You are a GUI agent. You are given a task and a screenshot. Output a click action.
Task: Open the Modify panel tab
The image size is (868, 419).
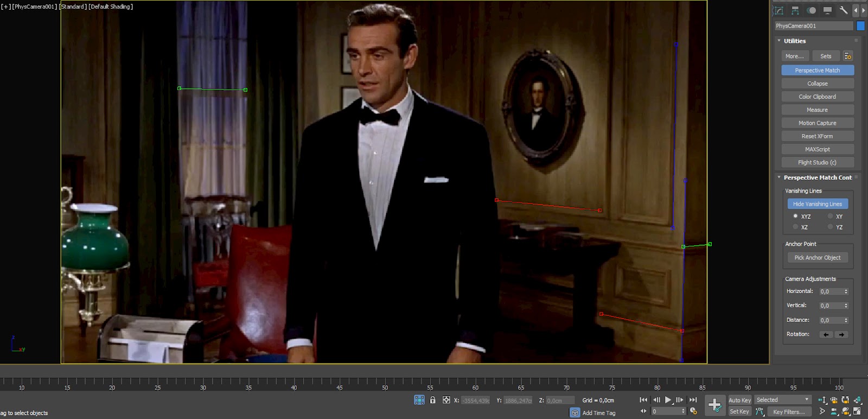coord(779,10)
